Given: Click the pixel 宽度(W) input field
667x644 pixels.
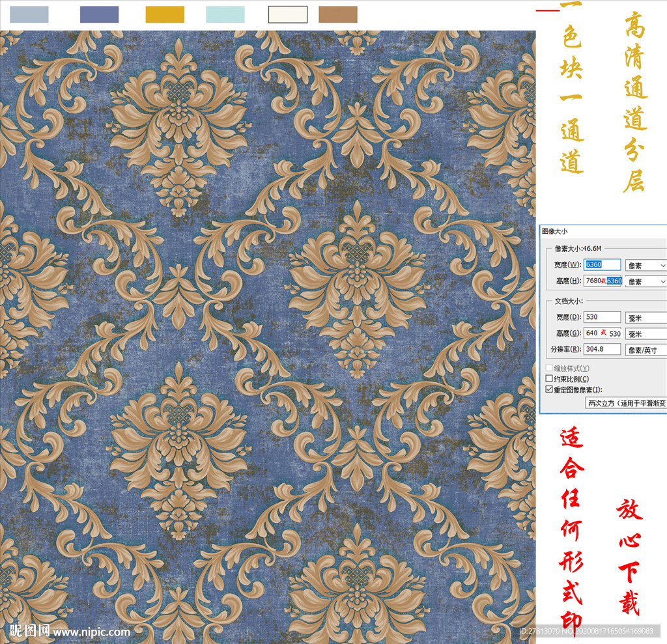Looking at the screenshot, I should 603,264.
